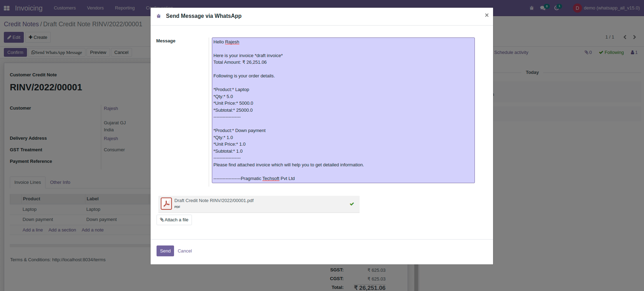Image resolution: width=644 pixels, height=291 pixels.
Task: Click the Edit button
Action: pyautogui.click(x=14, y=37)
